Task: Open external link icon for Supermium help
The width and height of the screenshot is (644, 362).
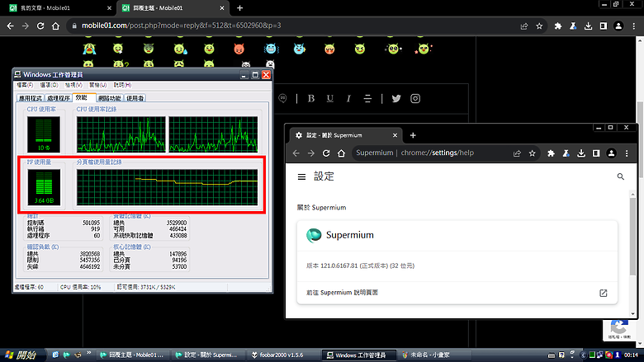Action: click(604, 293)
